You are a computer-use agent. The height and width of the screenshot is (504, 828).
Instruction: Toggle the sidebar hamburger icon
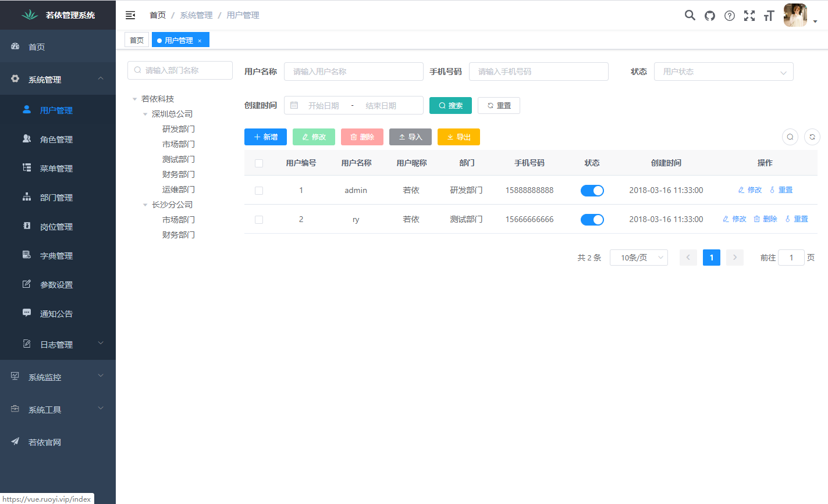[x=130, y=15]
